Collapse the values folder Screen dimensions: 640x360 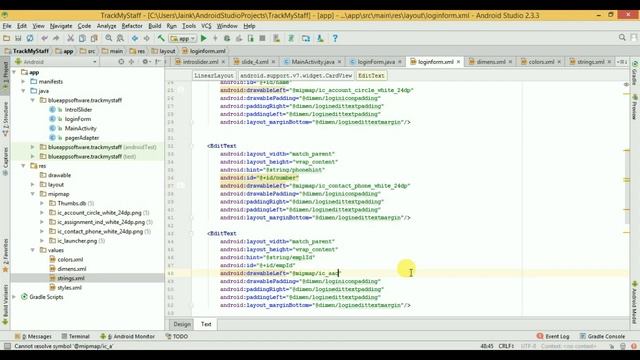pos(33,250)
